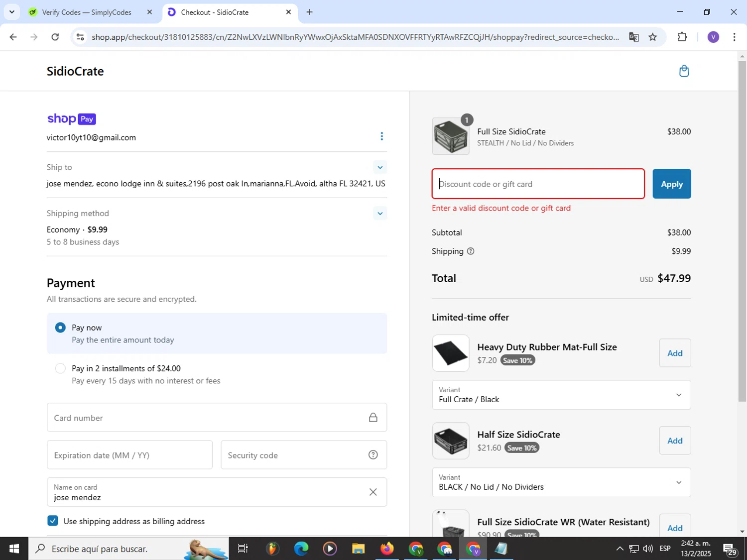Viewport: 747px width, 560px height.
Task: Click the Half Size SidioCrate thumbnail
Action: point(450,441)
